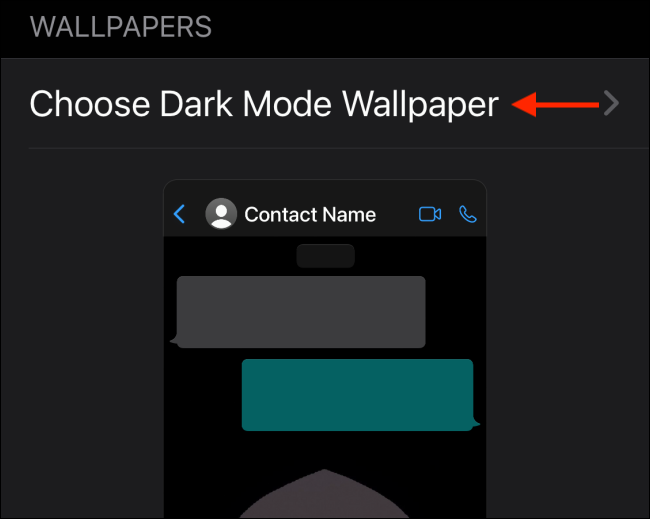Screen dimensions: 650x519
Task: Open Choose Dark Mode Wallpaper
Action: pos(325,104)
